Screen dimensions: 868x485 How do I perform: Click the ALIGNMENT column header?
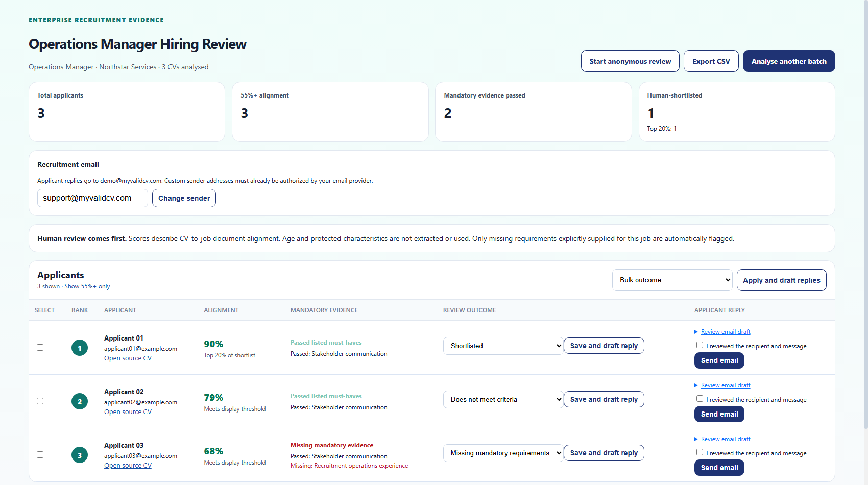(x=221, y=310)
